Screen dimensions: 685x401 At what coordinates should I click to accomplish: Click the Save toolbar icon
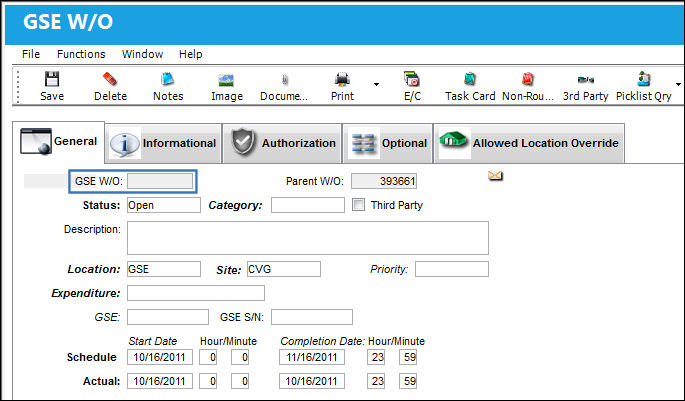click(52, 80)
